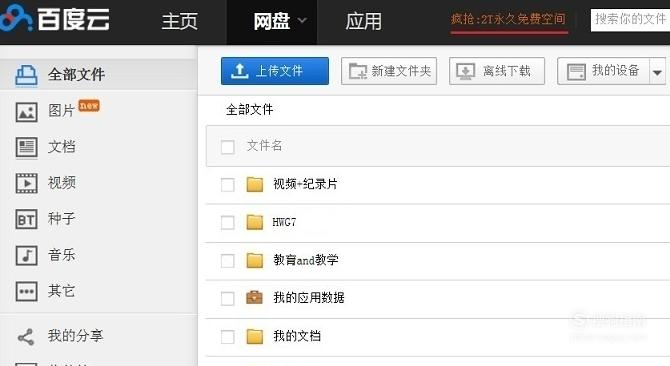The height and width of the screenshot is (366, 670).
Task: Check the box for 视频+纪录片
Action: 227,185
